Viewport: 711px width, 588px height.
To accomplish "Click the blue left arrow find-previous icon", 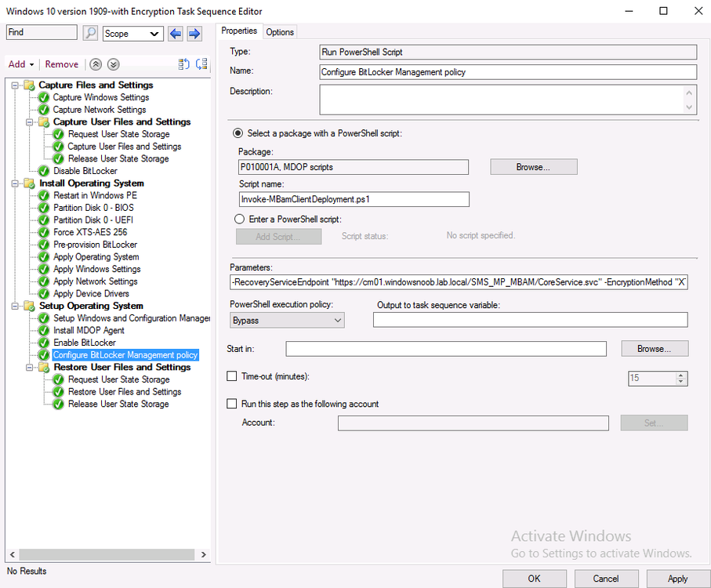I will click(176, 33).
